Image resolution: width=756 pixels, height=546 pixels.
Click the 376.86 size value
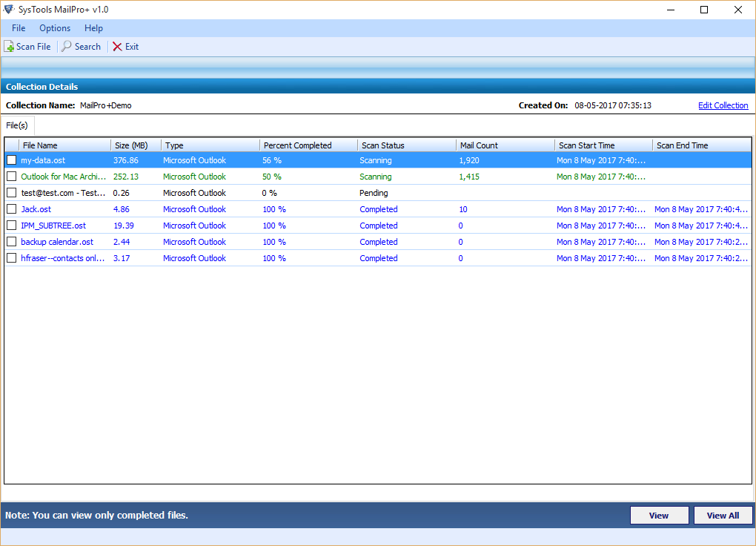[x=126, y=160]
